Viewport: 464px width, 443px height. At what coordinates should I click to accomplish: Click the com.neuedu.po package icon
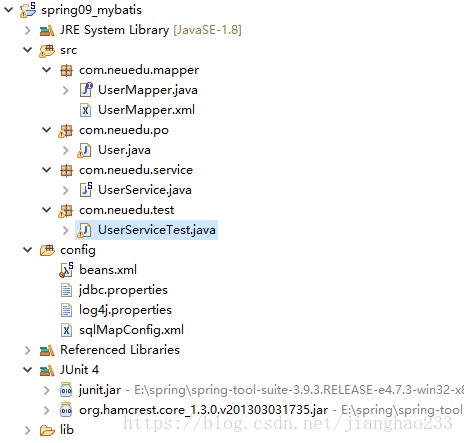click(x=65, y=131)
